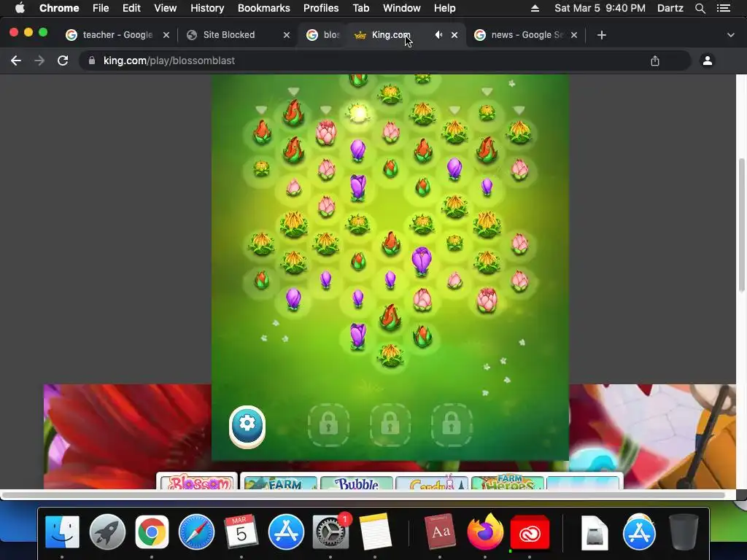Open the Tab menu
This screenshot has height=560, width=747.
pyautogui.click(x=360, y=8)
